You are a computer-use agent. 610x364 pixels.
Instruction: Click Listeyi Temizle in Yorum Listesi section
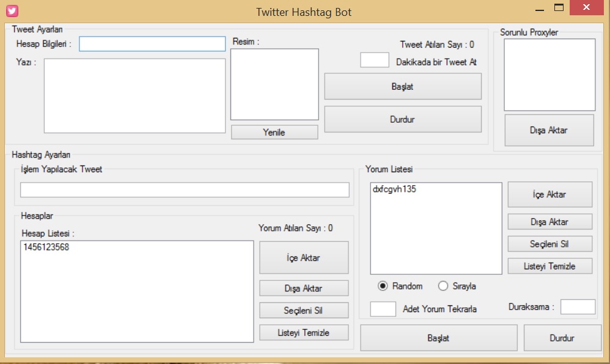click(550, 266)
